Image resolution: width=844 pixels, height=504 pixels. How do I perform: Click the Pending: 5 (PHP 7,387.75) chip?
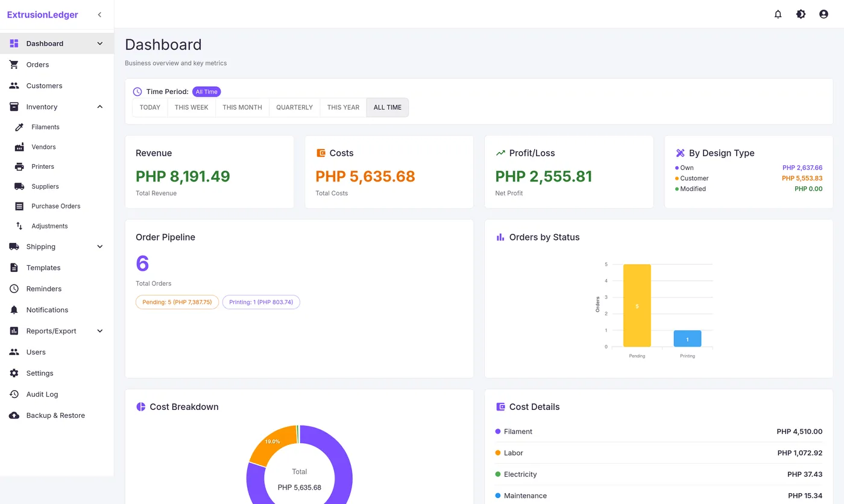tap(177, 302)
